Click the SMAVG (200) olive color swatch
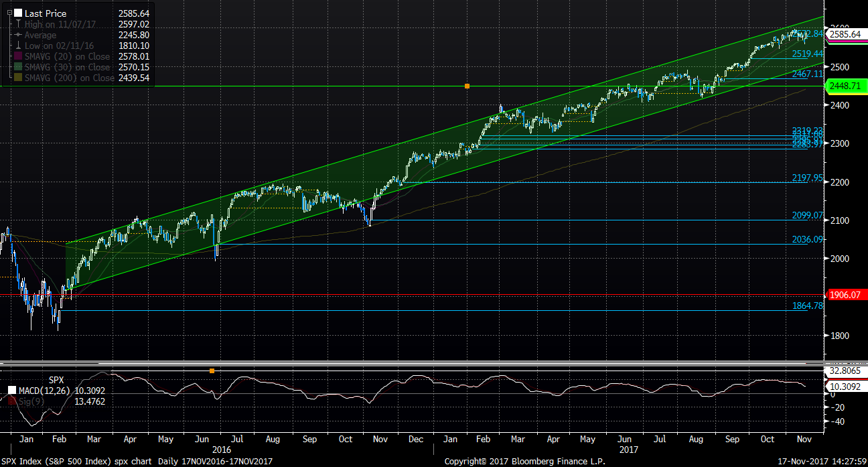The height and width of the screenshot is (467, 868). click(x=18, y=78)
